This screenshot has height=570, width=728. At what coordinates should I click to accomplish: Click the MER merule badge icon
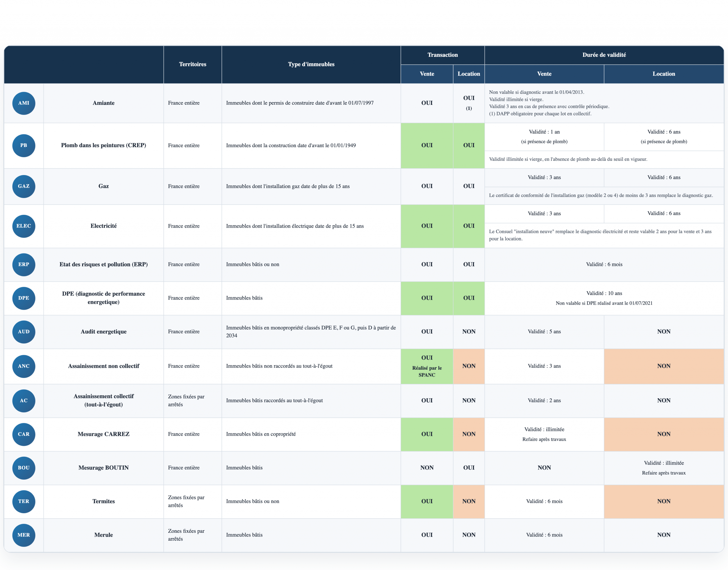[x=24, y=535]
